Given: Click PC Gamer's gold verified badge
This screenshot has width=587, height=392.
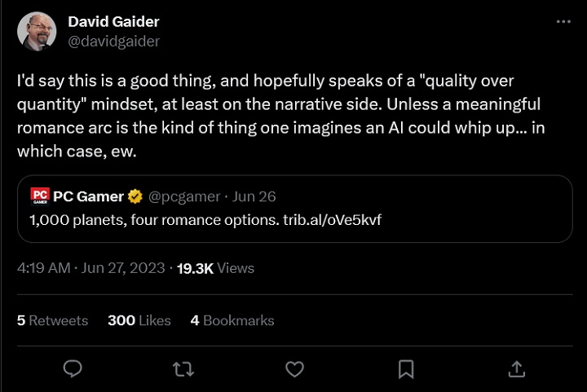Looking at the screenshot, I should tap(135, 196).
